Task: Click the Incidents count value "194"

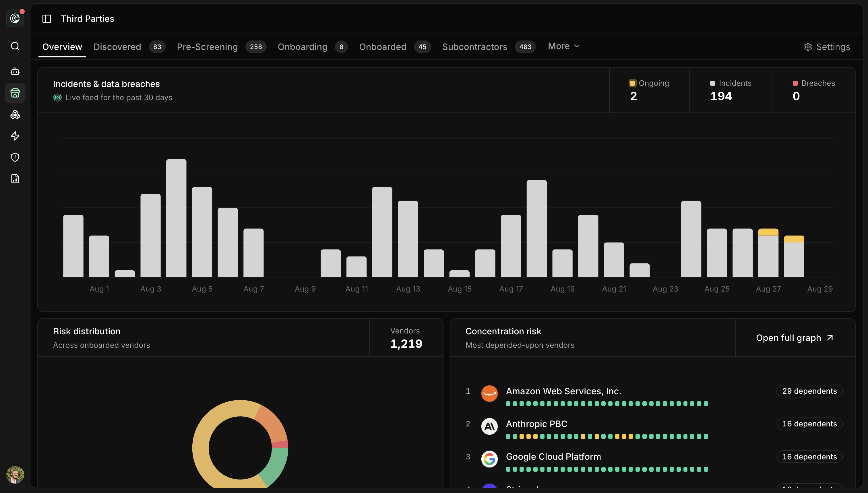Action: point(721,96)
